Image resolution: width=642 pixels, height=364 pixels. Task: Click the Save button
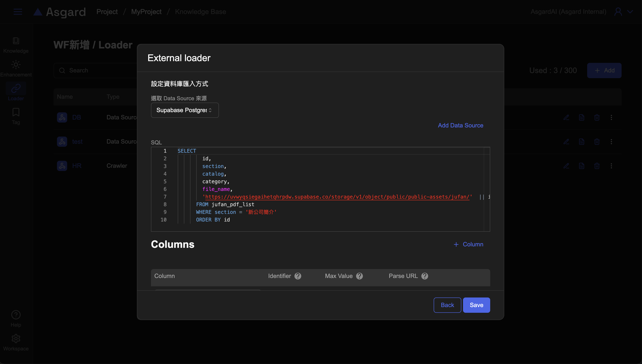[x=476, y=305]
